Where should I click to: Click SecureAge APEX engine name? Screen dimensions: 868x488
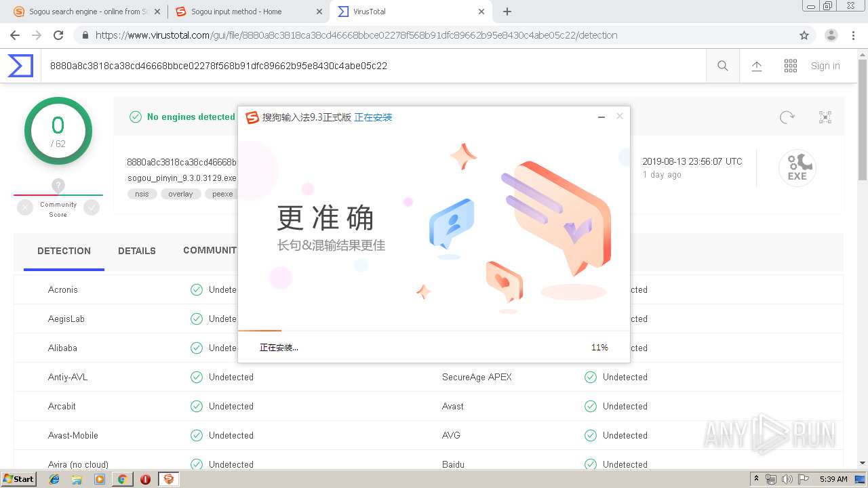(x=477, y=377)
